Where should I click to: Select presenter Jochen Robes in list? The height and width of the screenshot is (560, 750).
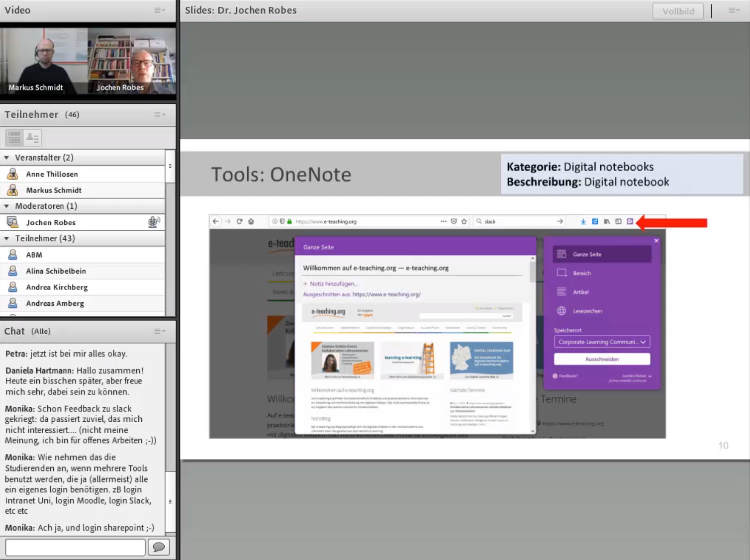tap(83, 222)
